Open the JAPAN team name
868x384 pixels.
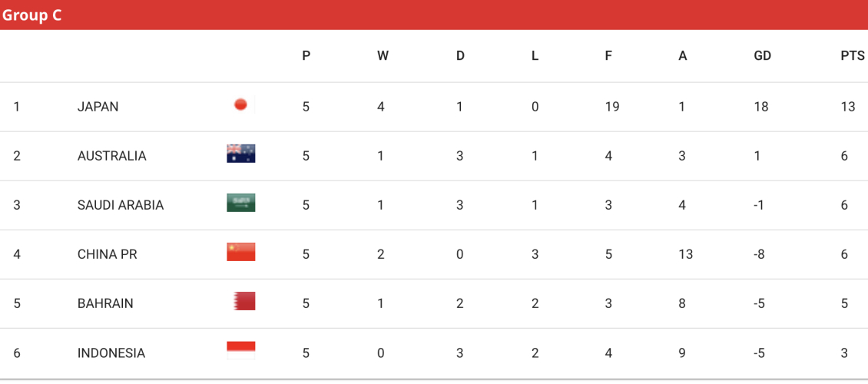pyautogui.click(x=98, y=107)
